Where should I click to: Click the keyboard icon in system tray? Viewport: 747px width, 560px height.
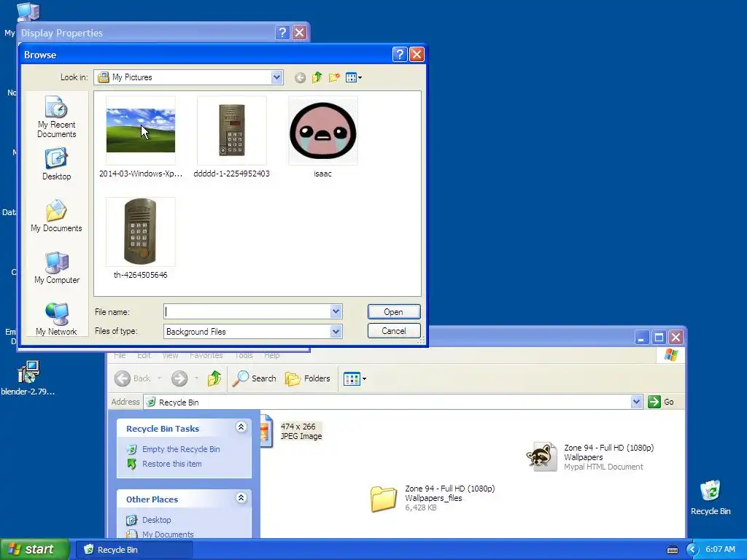(672, 550)
